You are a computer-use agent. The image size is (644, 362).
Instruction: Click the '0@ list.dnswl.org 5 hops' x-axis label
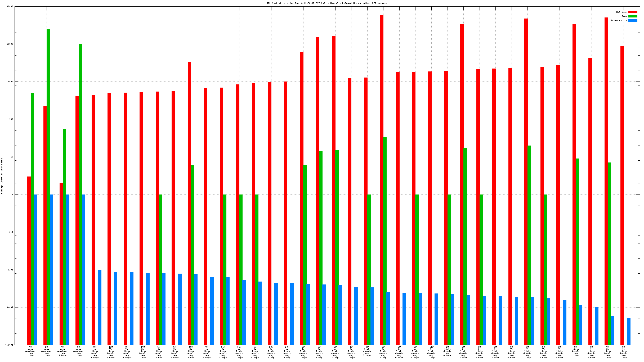(x=367, y=351)
